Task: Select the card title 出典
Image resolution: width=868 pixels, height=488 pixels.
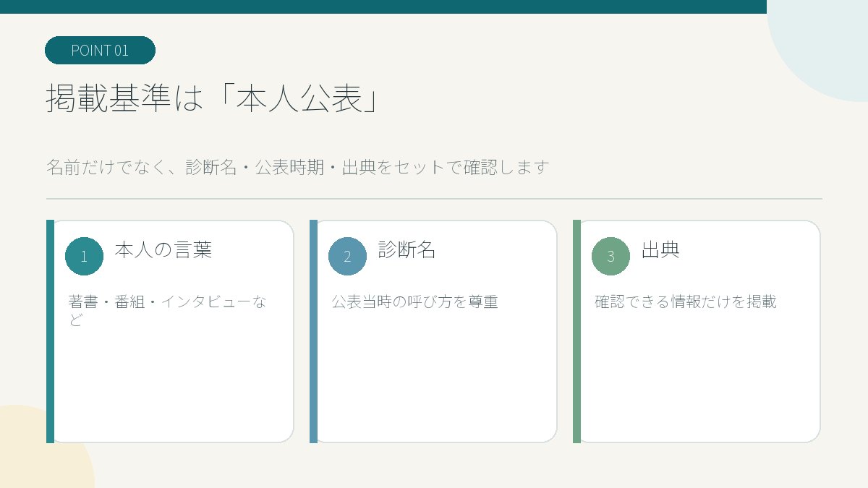Action: click(660, 250)
